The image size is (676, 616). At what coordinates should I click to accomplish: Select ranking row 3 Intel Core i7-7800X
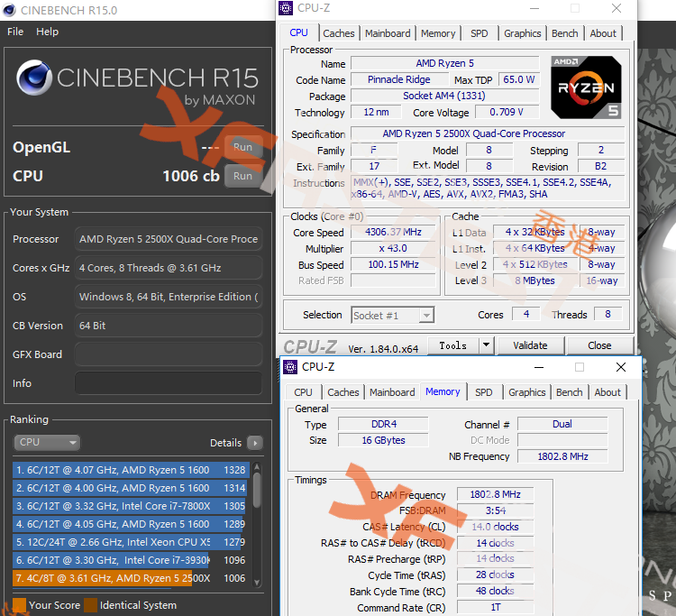pyautogui.click(x=131, y=506)
